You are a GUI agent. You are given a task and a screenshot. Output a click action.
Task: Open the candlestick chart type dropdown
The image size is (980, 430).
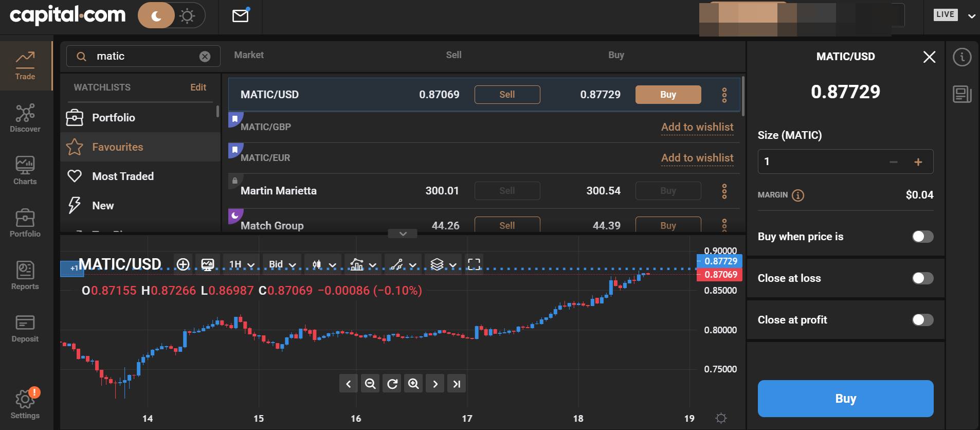click(x=323, y=264)
